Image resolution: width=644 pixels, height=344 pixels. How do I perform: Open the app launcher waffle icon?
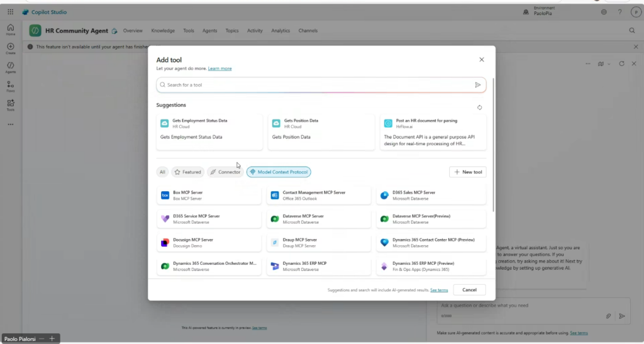point(11,12)
